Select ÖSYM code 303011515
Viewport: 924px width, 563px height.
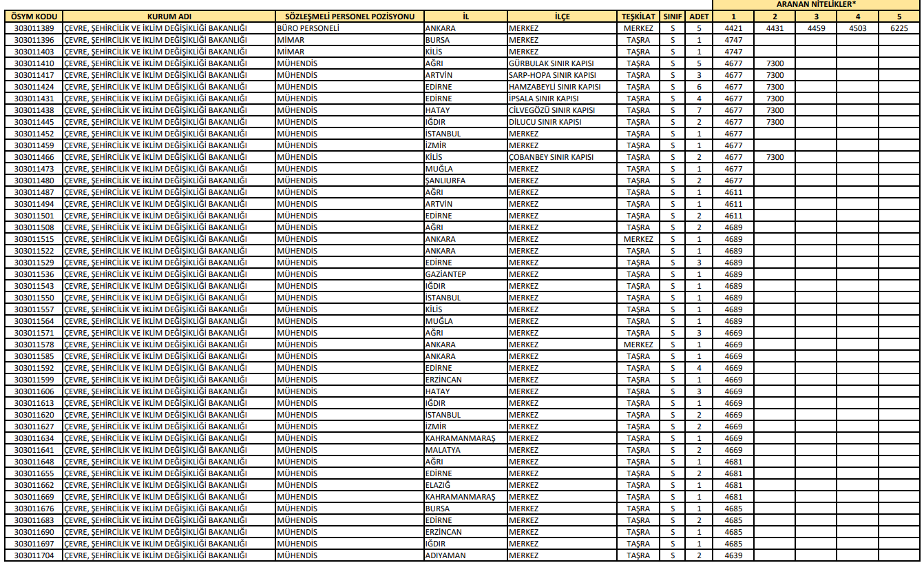coord(34,239)
